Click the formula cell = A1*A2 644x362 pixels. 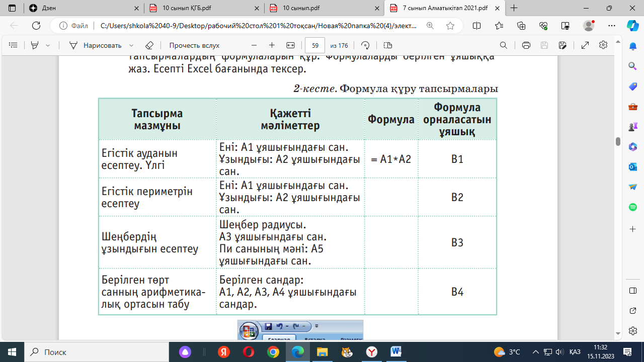tap(391, 159)
